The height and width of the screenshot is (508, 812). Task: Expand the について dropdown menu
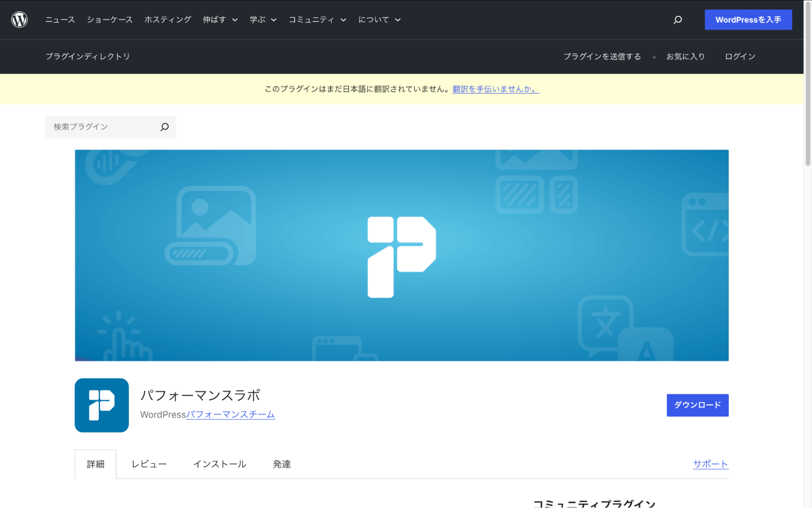pyautogui.click(x=379, y=20)
